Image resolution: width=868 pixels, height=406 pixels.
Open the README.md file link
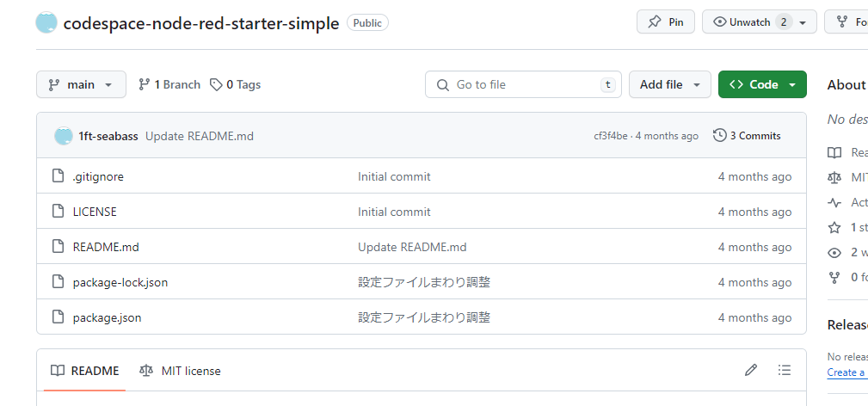click(106, 247)
